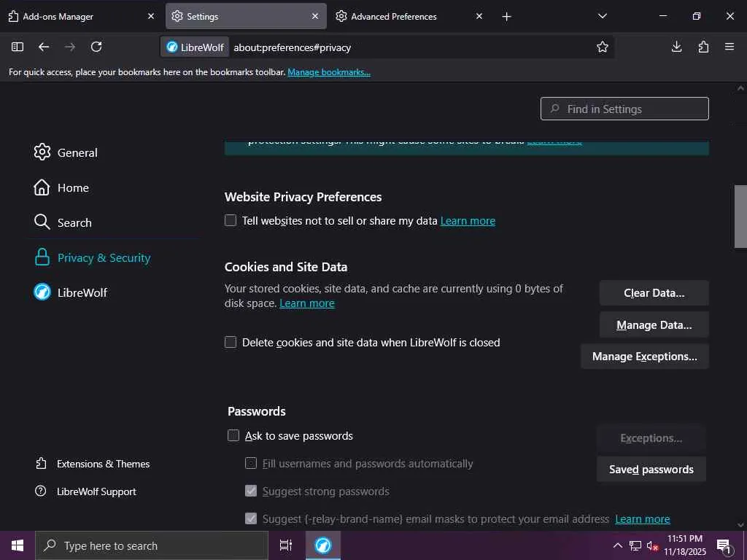Open Learn more link for website privacy
Image resolution: width=747 pixels, height=560 pixels.
[468, 221]
